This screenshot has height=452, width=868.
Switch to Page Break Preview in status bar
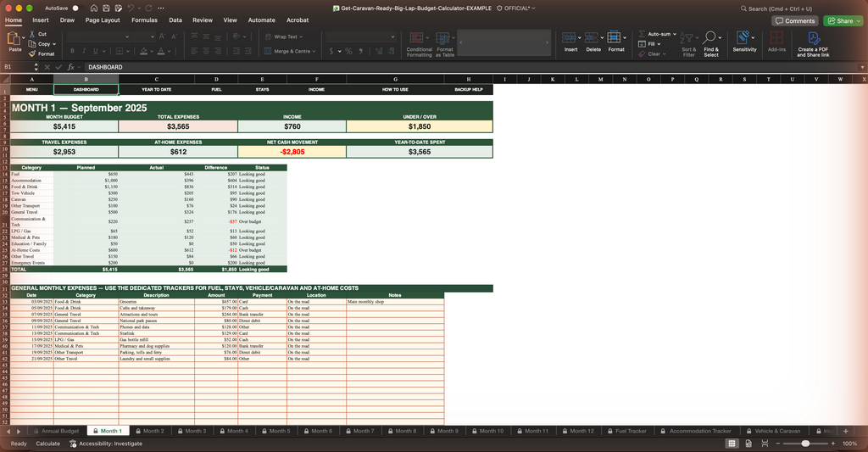765,444
